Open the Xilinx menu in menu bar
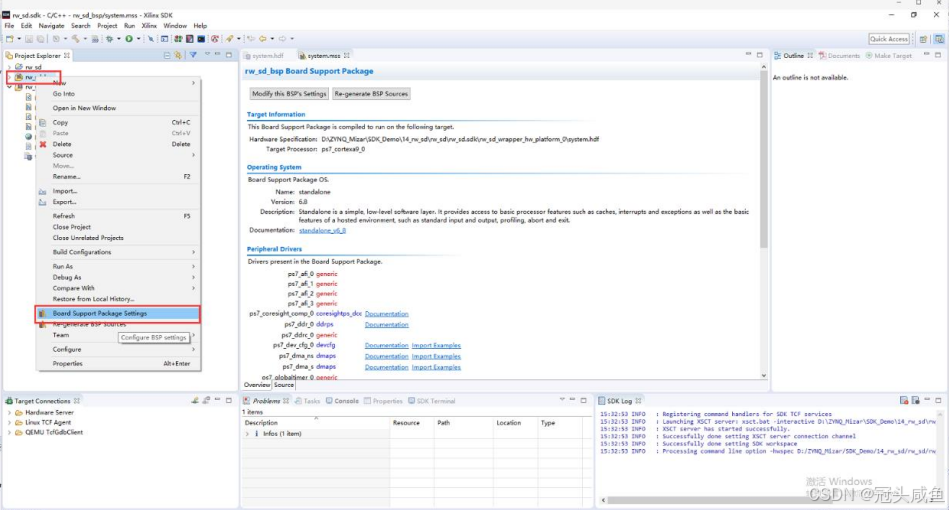The width and height of the screenshot is (949, 510). pyautogui.click(x=149, y=26)
